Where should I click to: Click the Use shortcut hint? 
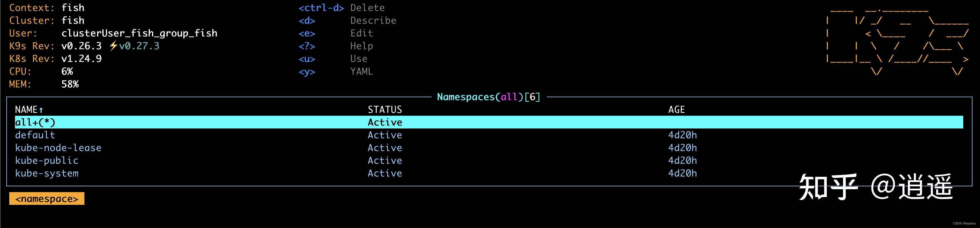tap(359, 59)
